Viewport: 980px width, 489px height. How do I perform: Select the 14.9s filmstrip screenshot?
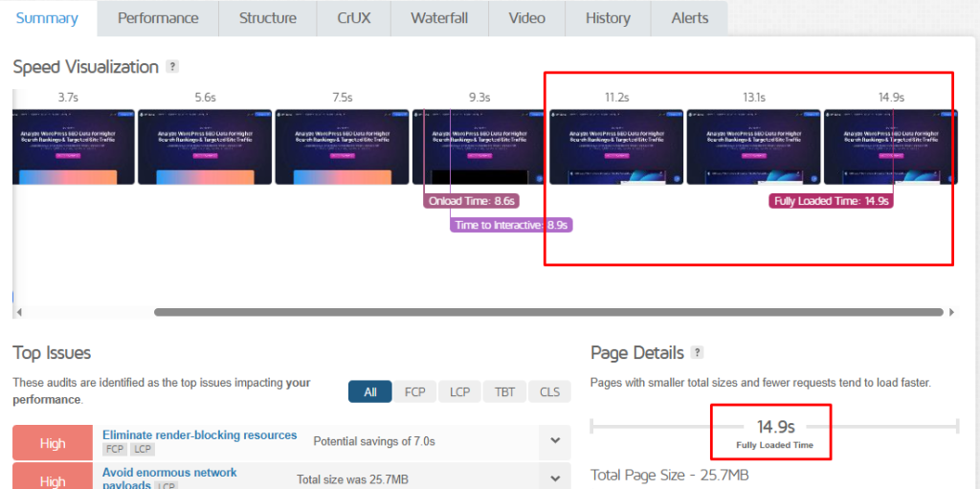891,147
